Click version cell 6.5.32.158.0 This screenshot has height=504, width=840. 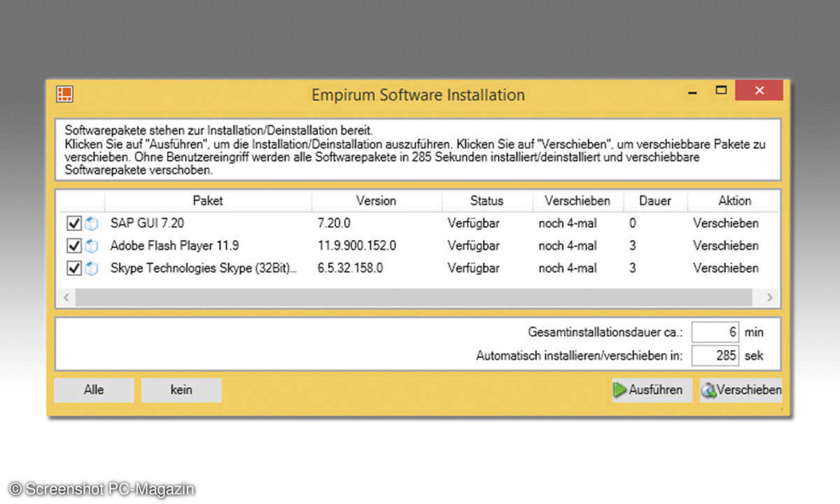click(350, 269)
